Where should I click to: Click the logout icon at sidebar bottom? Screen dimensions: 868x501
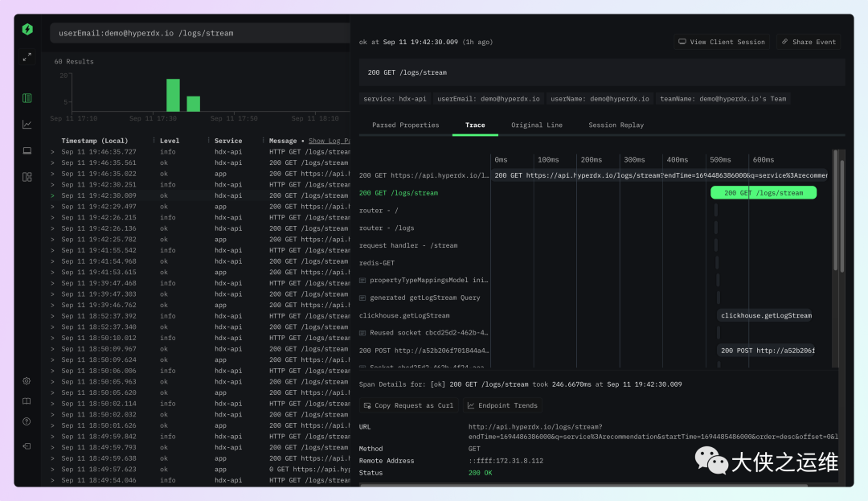(x=27, y=446)
